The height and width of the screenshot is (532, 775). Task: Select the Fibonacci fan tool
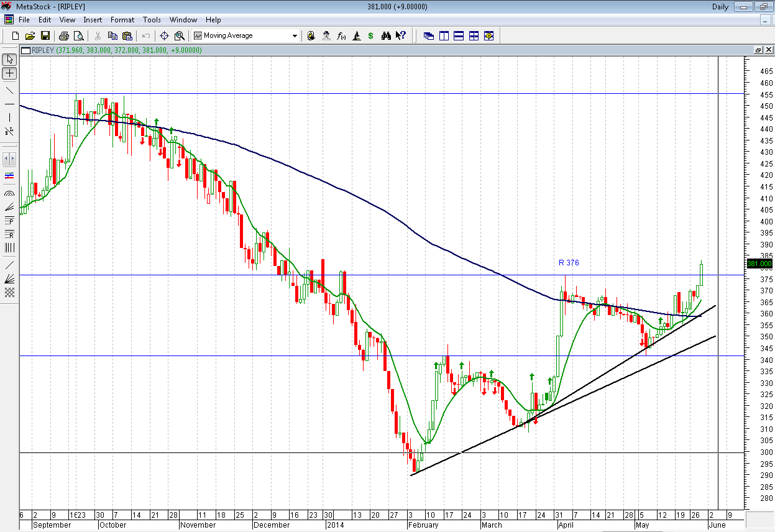click(9, 207)
